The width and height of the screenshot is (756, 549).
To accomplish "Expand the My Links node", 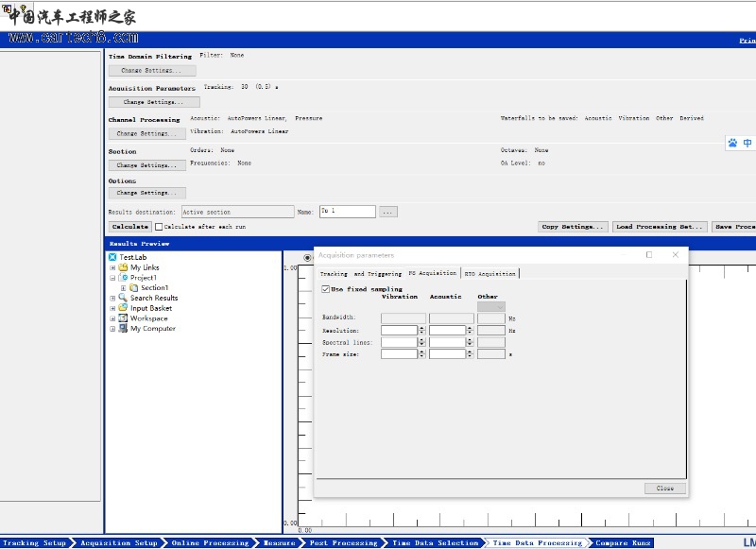I will [112, 267].
